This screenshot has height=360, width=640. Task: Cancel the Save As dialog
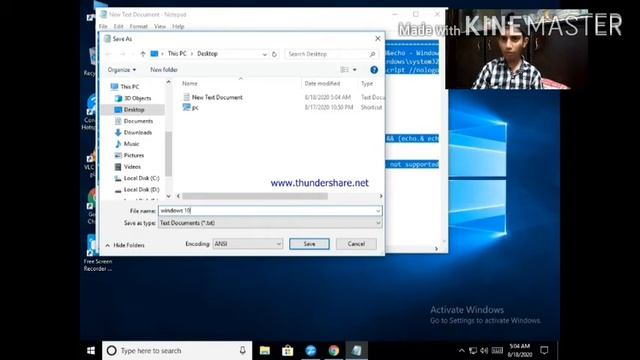[356, 244]
